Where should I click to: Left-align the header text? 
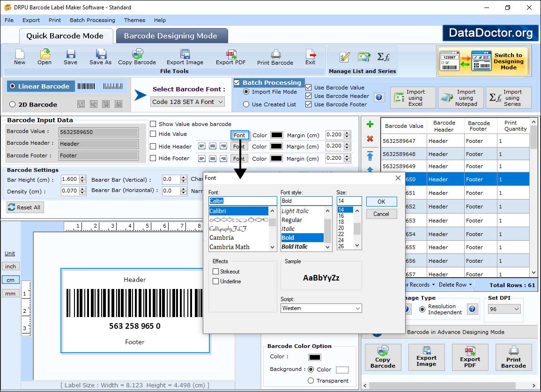(x=202, y=146)
